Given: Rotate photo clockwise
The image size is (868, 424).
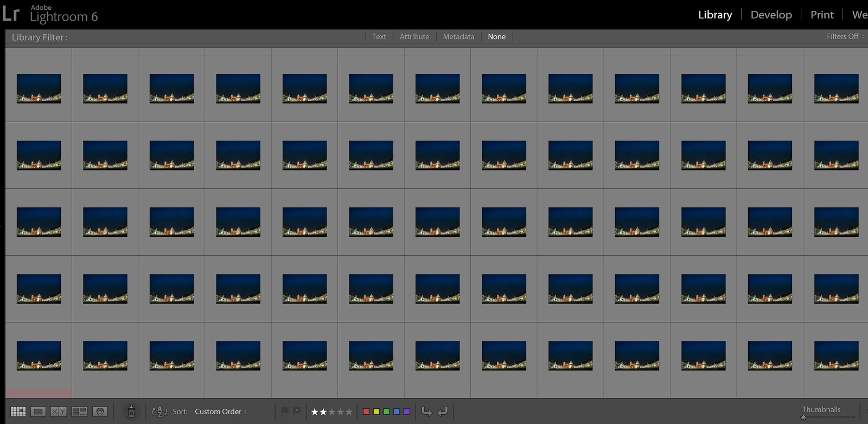Looking at the screenshot, I should click(x=443, y=412).
